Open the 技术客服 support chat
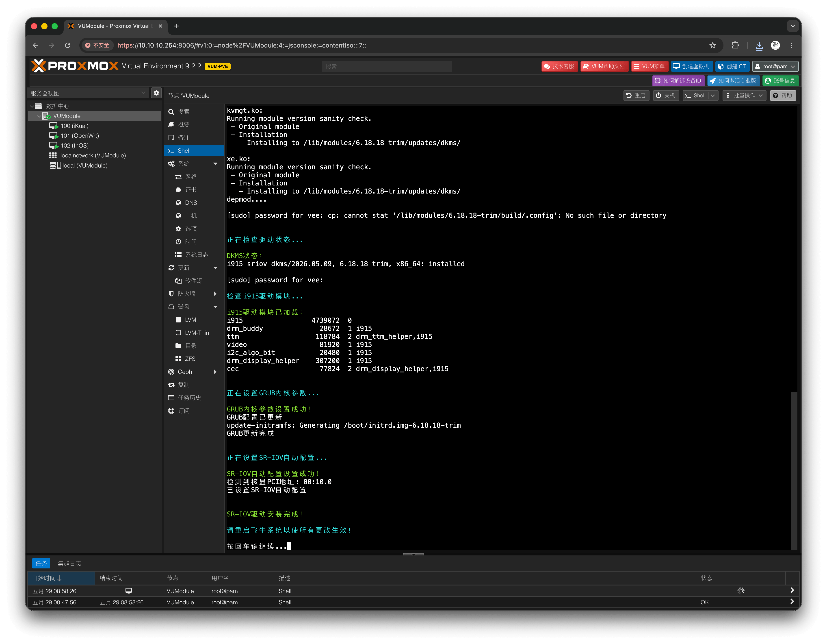This screenshot has height=644, width=827. click(559, 66)
